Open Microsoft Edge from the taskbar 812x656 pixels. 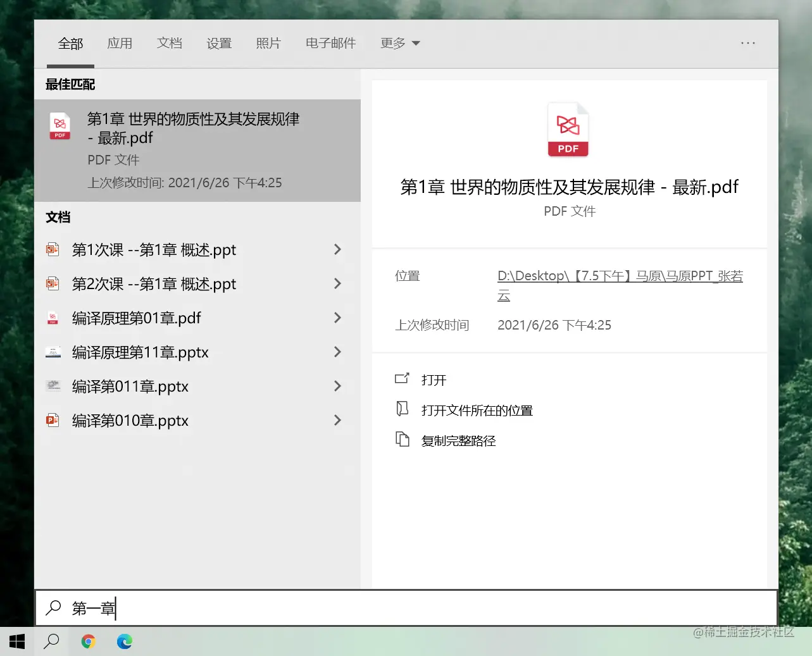tap(125, 641)
